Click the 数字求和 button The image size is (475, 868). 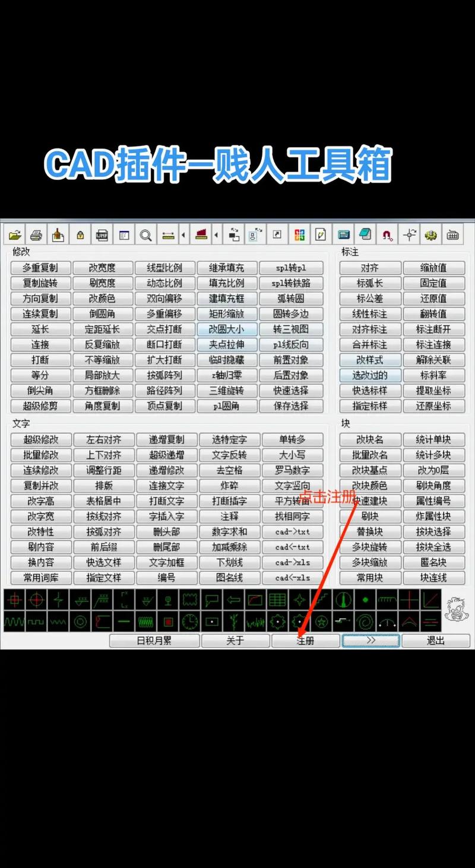pyautogui.click(x=229, y=531)
